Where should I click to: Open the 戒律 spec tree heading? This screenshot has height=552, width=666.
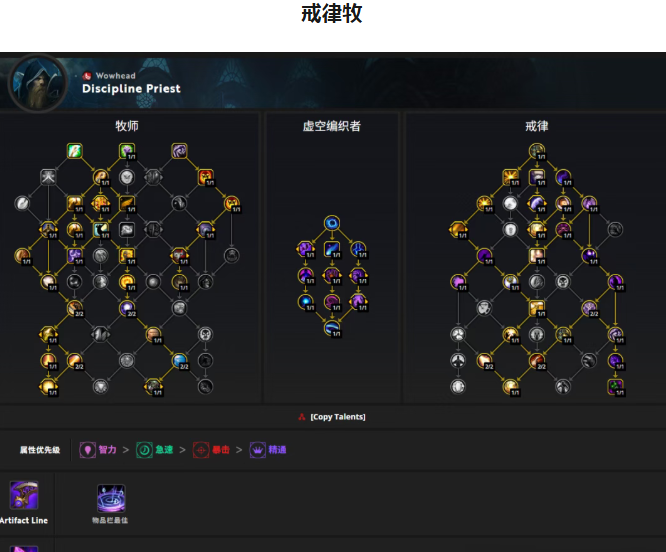tap(537, 126)
